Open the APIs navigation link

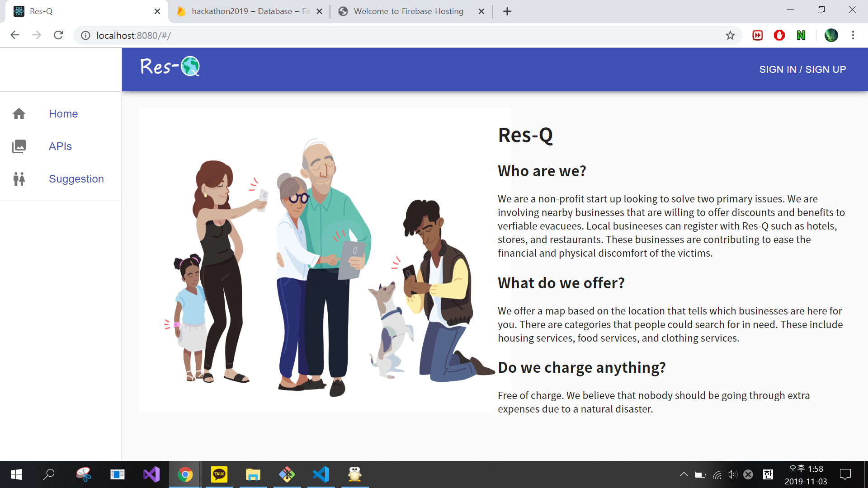[60, 146]
